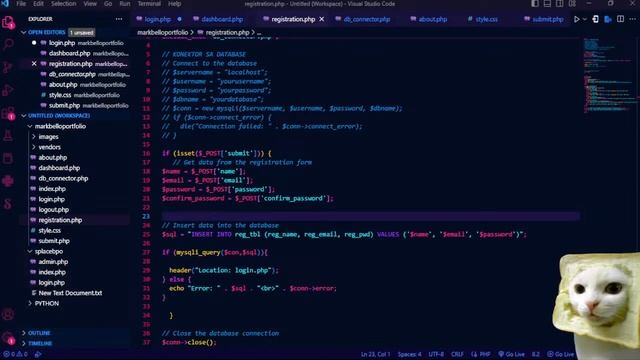
Task: Collapse the Untitled (Workspace) section
Action: point(24,116)
